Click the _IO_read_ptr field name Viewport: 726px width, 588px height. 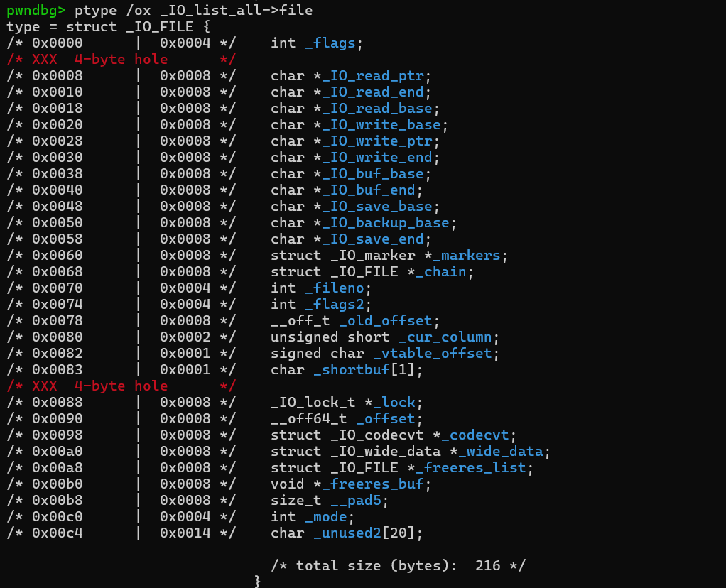click(376, 75)
